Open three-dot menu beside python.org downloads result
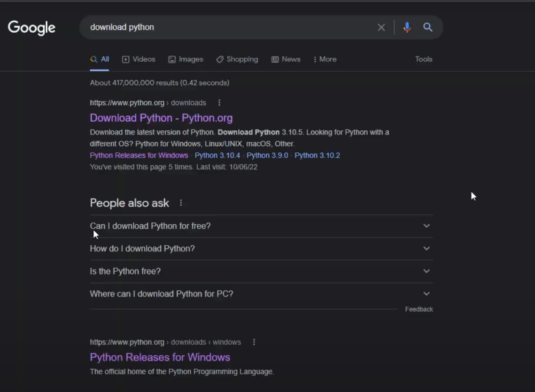The height and width of the screenshot is (392, 535). (219, 103)
